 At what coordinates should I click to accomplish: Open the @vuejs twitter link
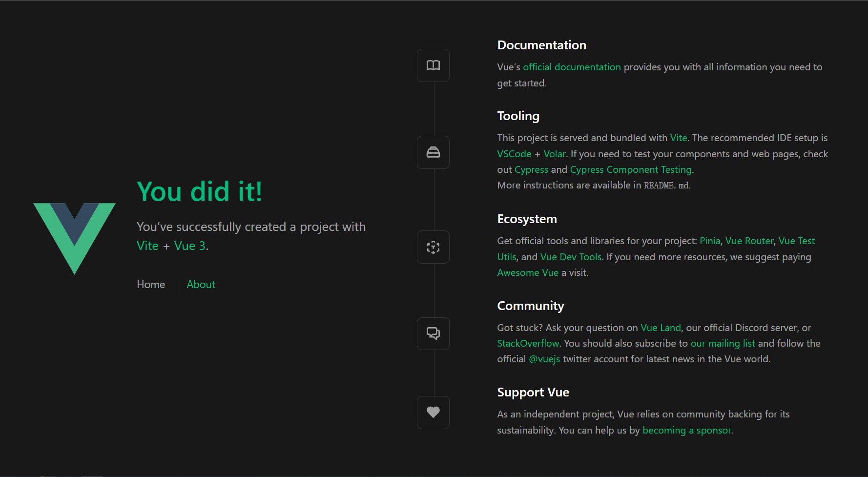tap(544, 359)
